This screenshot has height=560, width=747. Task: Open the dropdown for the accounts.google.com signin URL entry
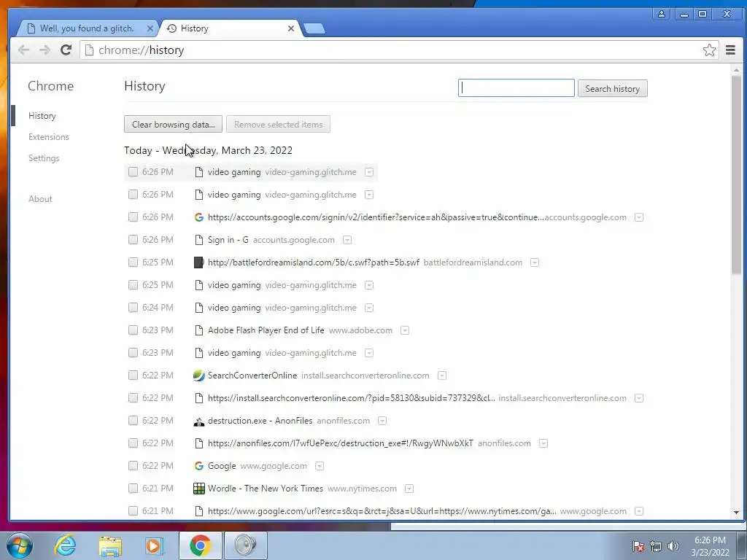(x=639, y=217)
